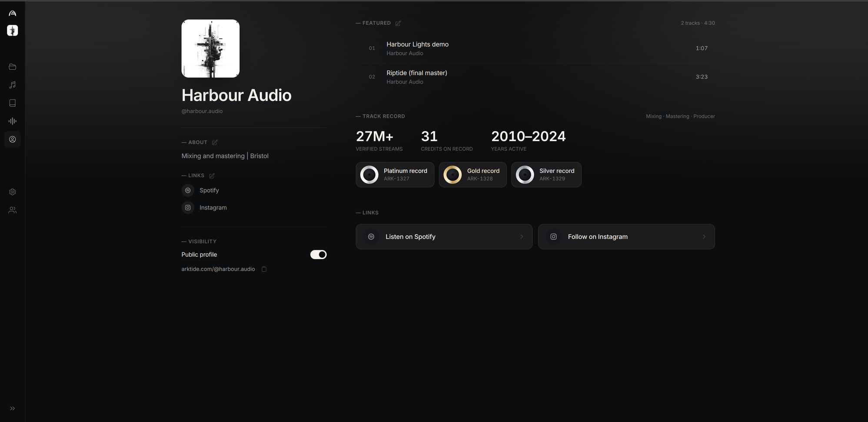Expand the sidebar with double chevron
Viewport: 868px width, 422px height.
13,409
